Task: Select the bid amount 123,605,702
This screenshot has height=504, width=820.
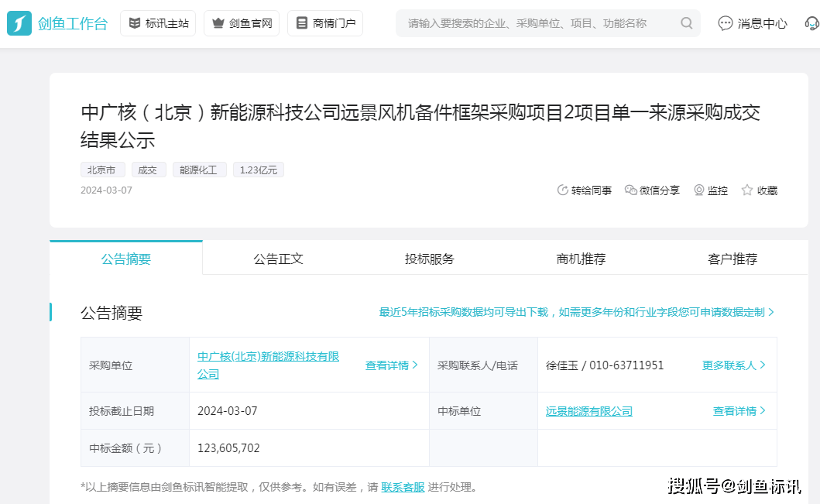Action: pos(228,448)
